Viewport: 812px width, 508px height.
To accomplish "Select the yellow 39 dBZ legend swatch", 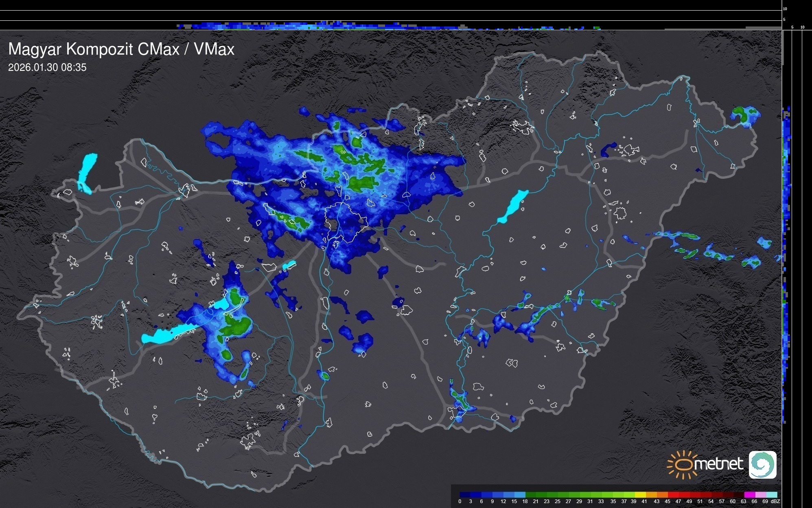I will 640,495.
